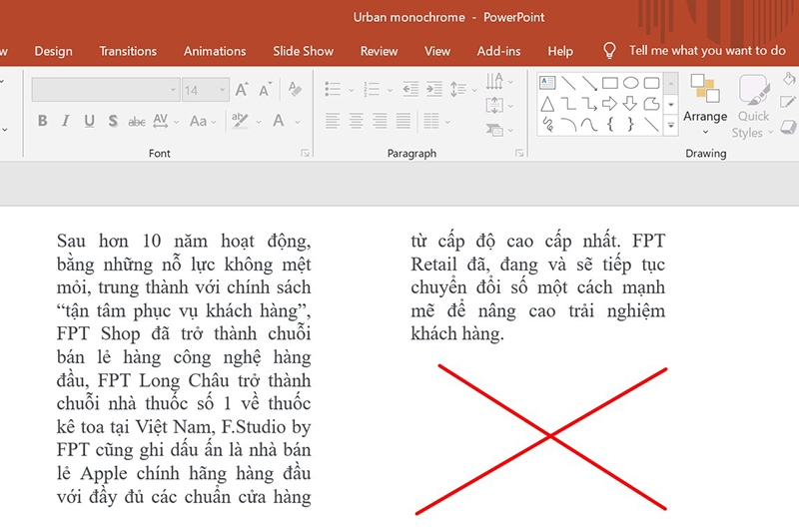Toggle Strikethrough formatting
799x532 pixels.
click(137, 121)
